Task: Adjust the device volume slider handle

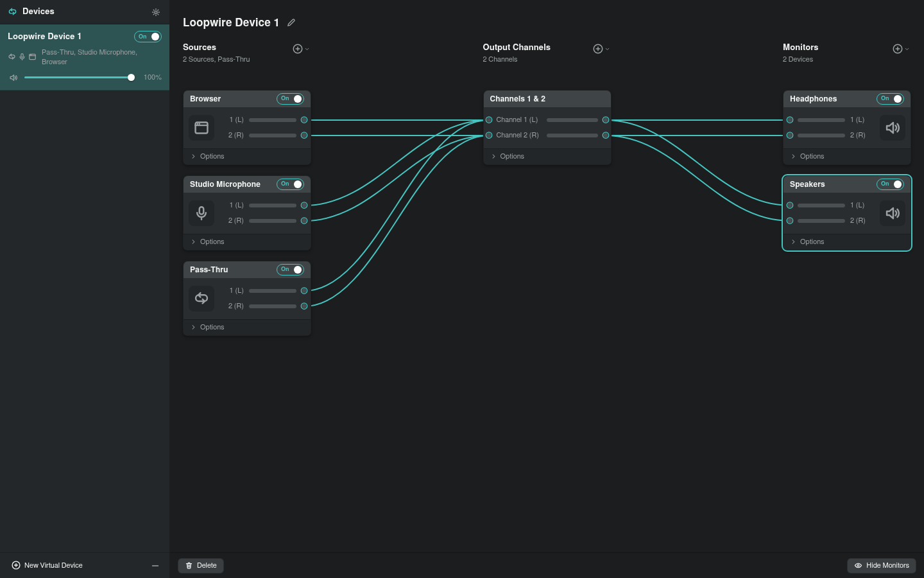Action: click(x=131, y=78)
